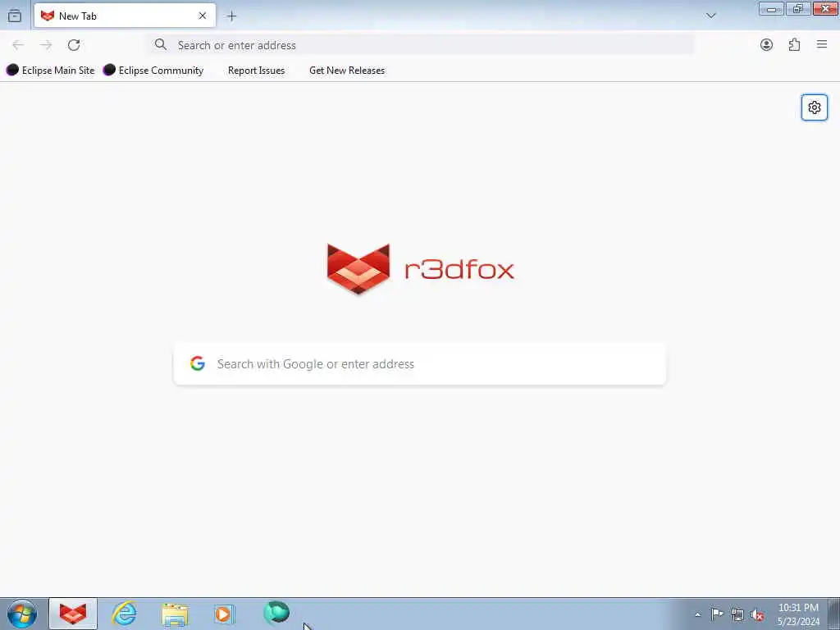Open Eclipse Community bookmark
Image resolution: width=840 pixels, height=630 pixels.
[153, 71]
